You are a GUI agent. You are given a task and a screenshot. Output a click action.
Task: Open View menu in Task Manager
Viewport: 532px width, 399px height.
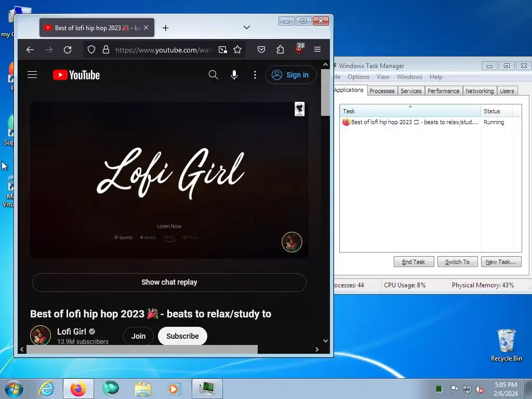coord(383,77)
